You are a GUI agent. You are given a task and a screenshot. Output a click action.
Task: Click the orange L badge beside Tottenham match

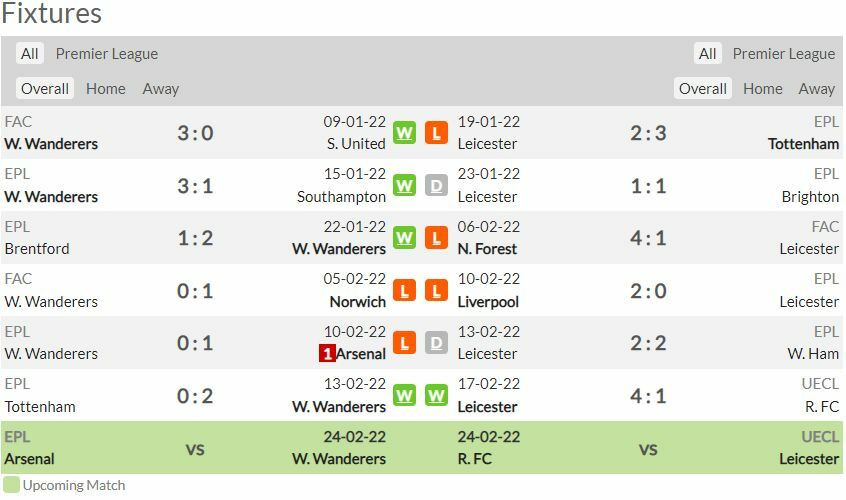(436, 132)
